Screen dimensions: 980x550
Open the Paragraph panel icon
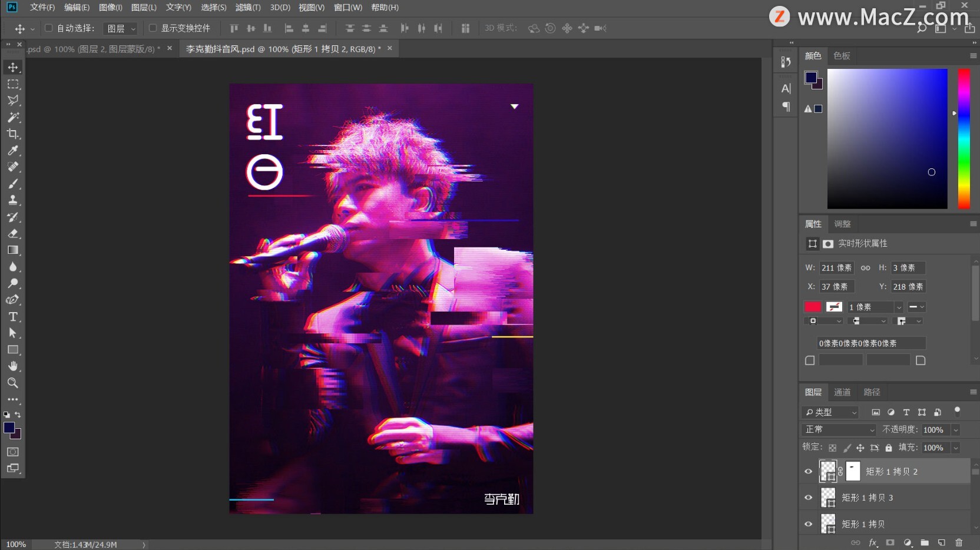786,107
